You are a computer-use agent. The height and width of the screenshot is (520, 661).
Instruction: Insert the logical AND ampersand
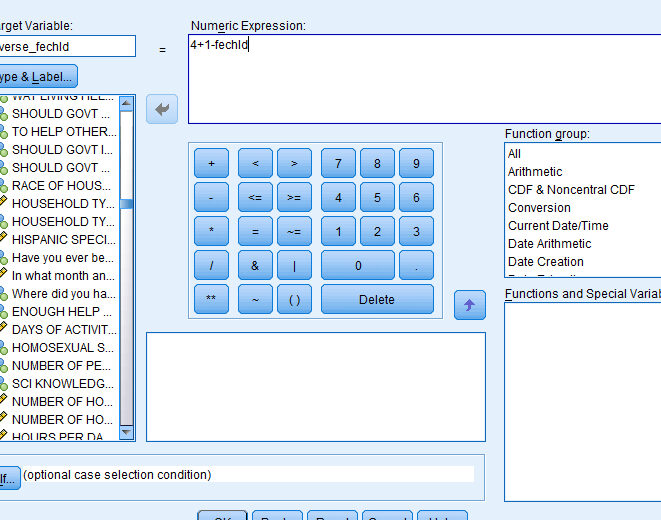click(x=255, y=265)
